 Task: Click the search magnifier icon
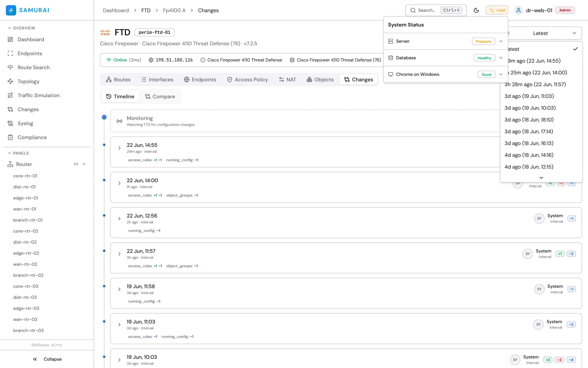413,10
